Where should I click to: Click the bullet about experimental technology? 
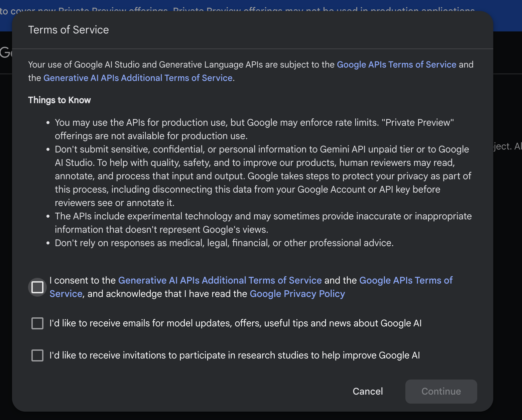pyautogui.click(x=263, y=223)
